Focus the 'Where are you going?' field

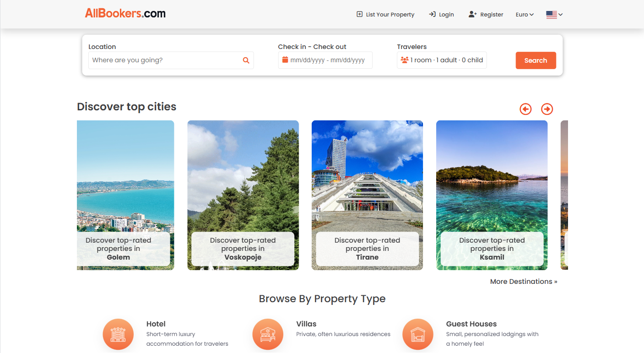(165, 60)
